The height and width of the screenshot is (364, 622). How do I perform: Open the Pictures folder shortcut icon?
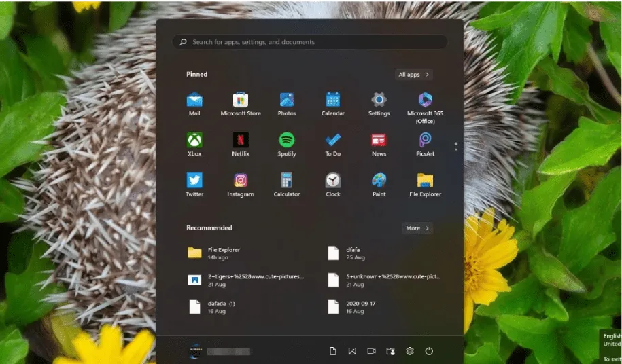tap(352, 351)
